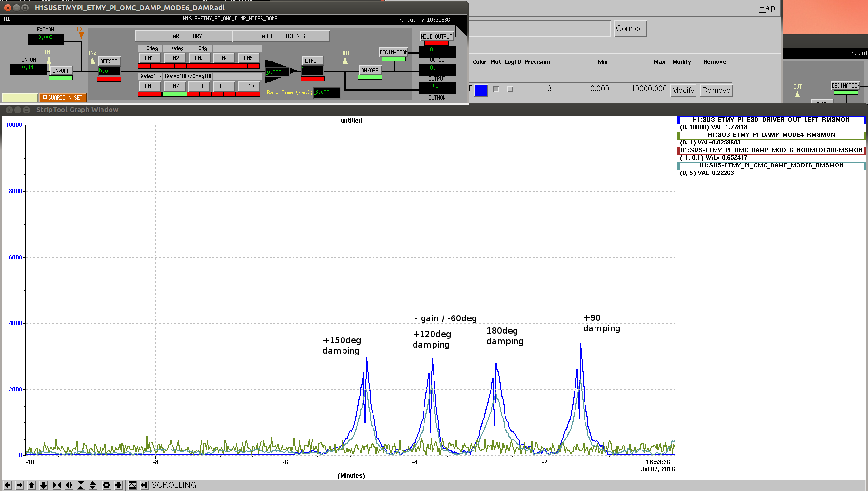Toggle filter module FM9
The width and height of the screenshot is (868, 491).
coord(223,86)
